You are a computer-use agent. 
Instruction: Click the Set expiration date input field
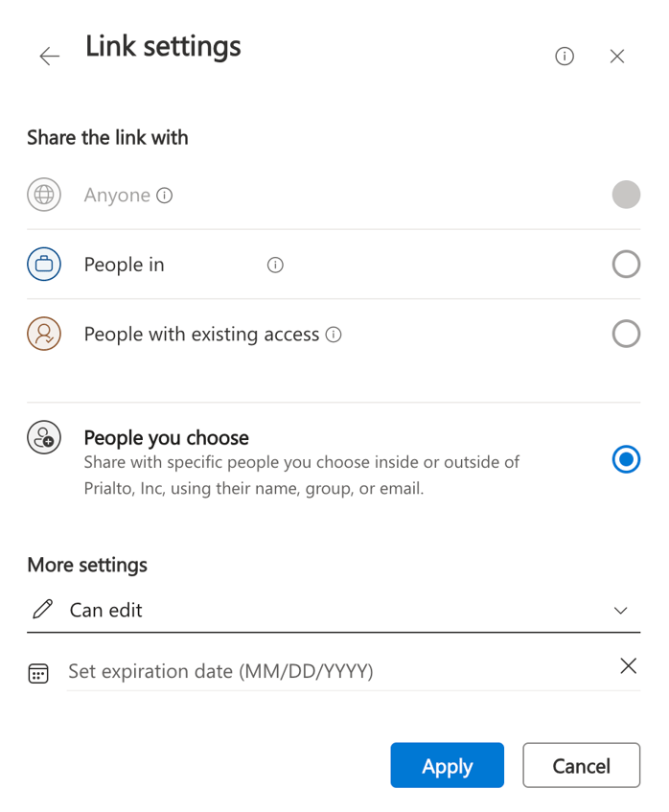(288, 671)
